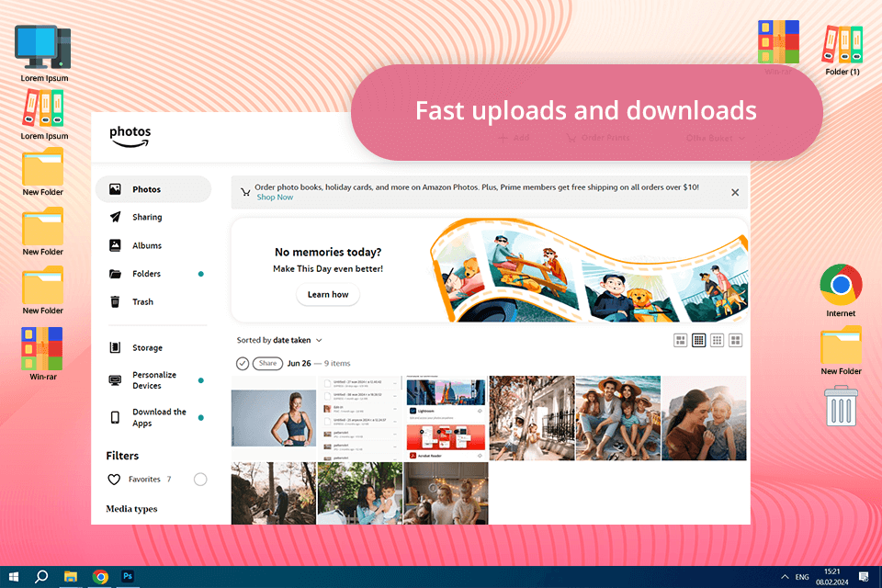Click the Jun 26 date heading
Screen dimensions: 882x588
(x=299, y=364)
